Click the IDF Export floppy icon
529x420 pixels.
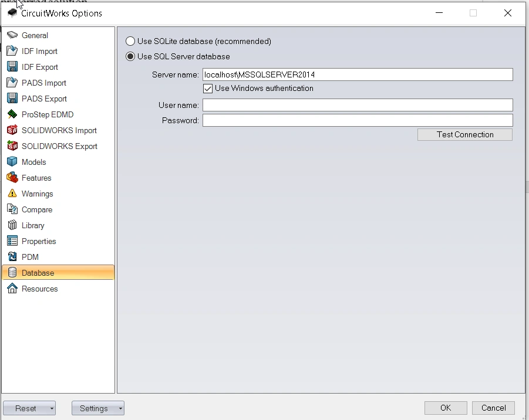[x=12, y=67]
